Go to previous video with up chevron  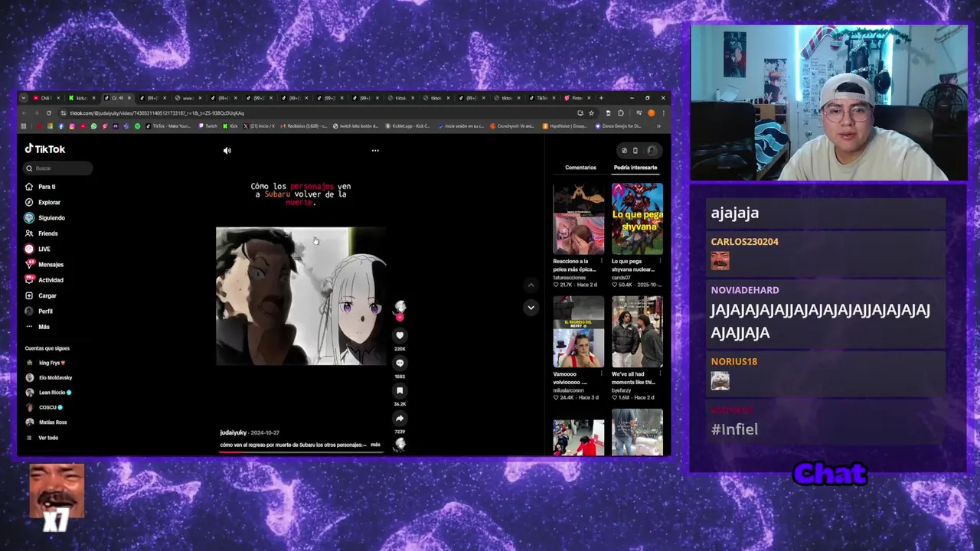[531, 285]
